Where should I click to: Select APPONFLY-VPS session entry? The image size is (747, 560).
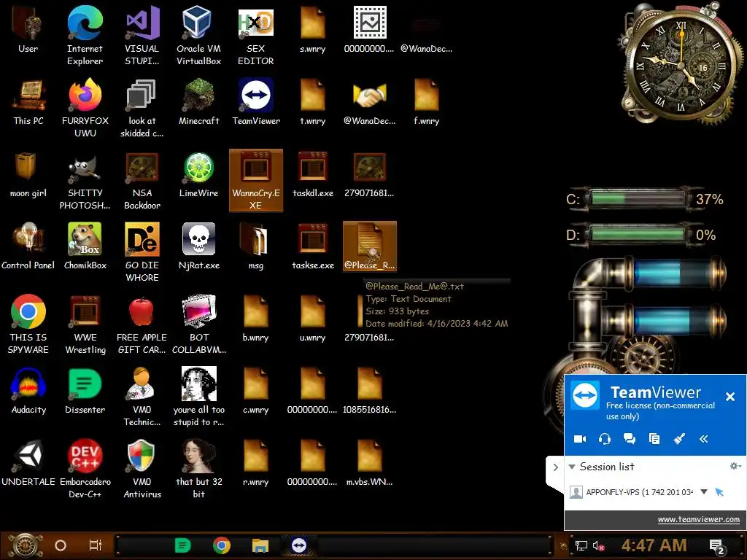click(x=638, y=492)
